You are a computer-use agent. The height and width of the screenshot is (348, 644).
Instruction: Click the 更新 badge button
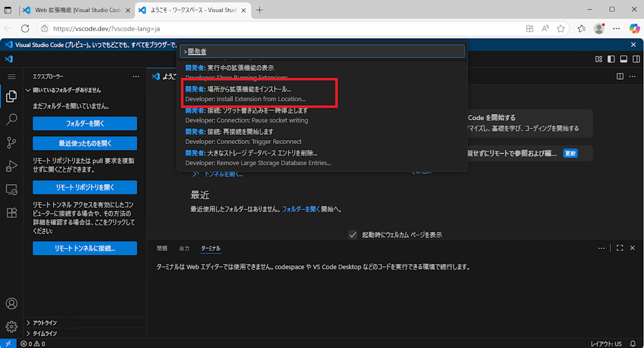pos(570,154)
